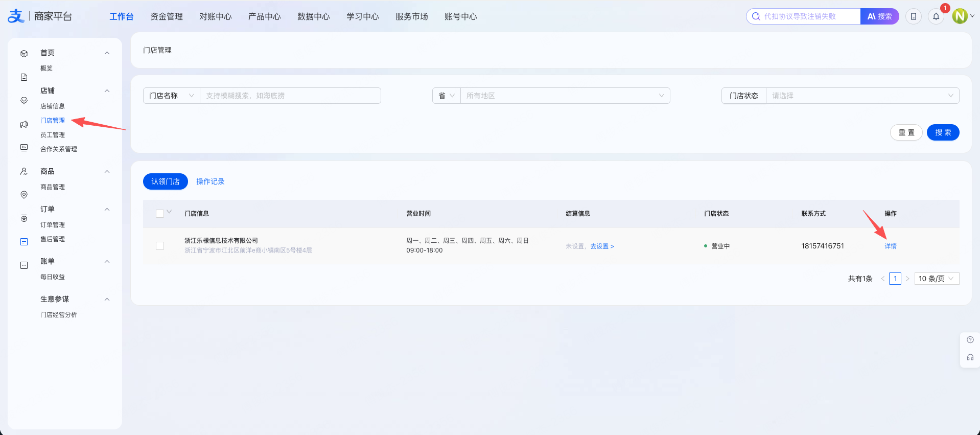Viewport: 980px width, 435px height.
Task: Open the mobile phone icon in header
Action: click(x=914, y=16)
